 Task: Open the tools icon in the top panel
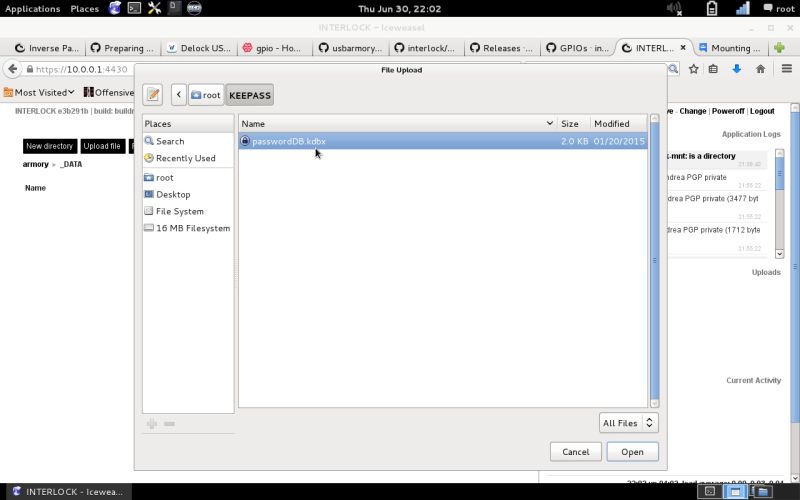[x=154, y=8]
